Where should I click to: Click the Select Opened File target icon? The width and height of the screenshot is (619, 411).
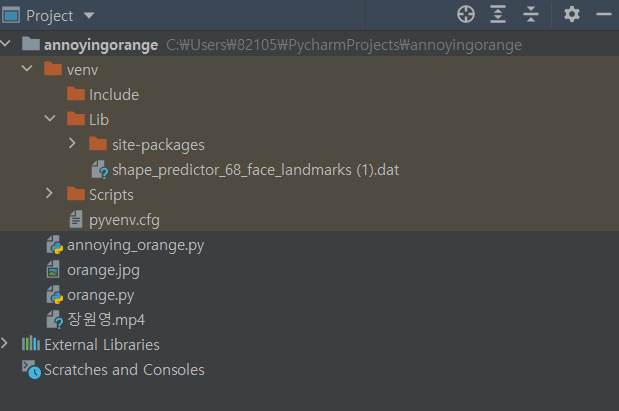tap(466, 14)
